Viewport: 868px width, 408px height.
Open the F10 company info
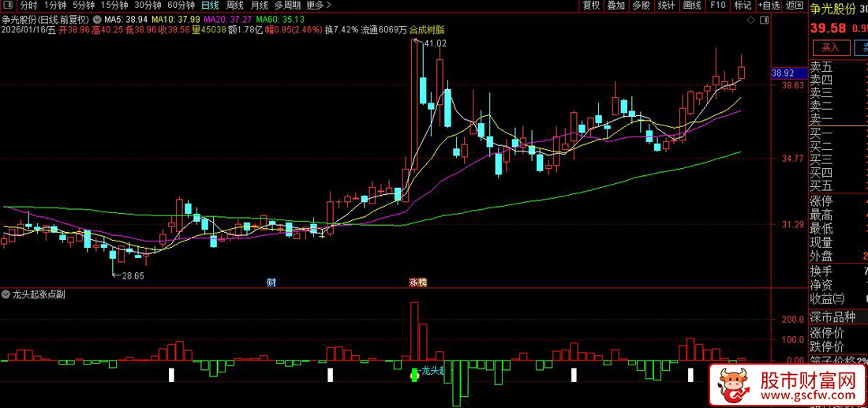point(717,6)
